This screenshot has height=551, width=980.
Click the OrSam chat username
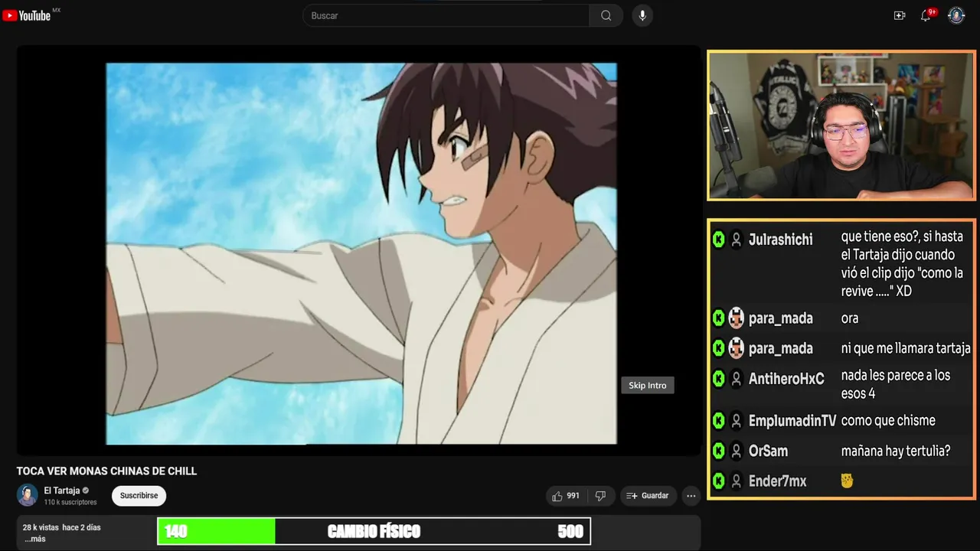tap(768, 451)
